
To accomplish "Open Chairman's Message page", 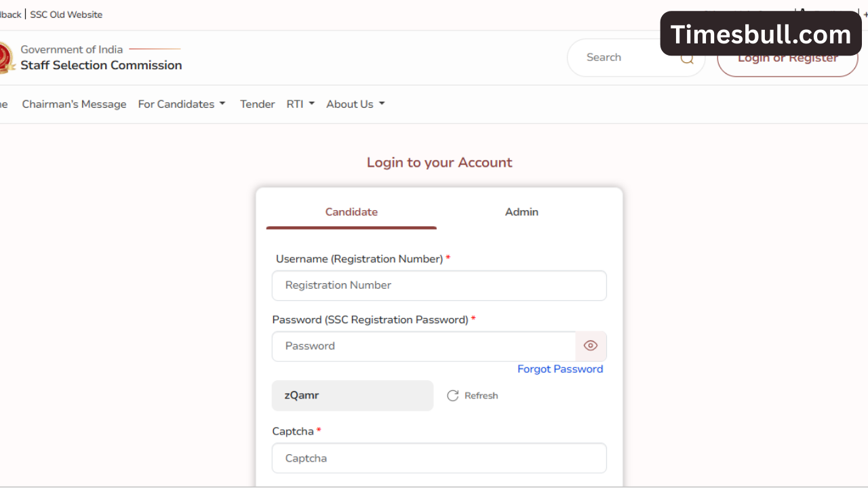I will pos(74,104).
